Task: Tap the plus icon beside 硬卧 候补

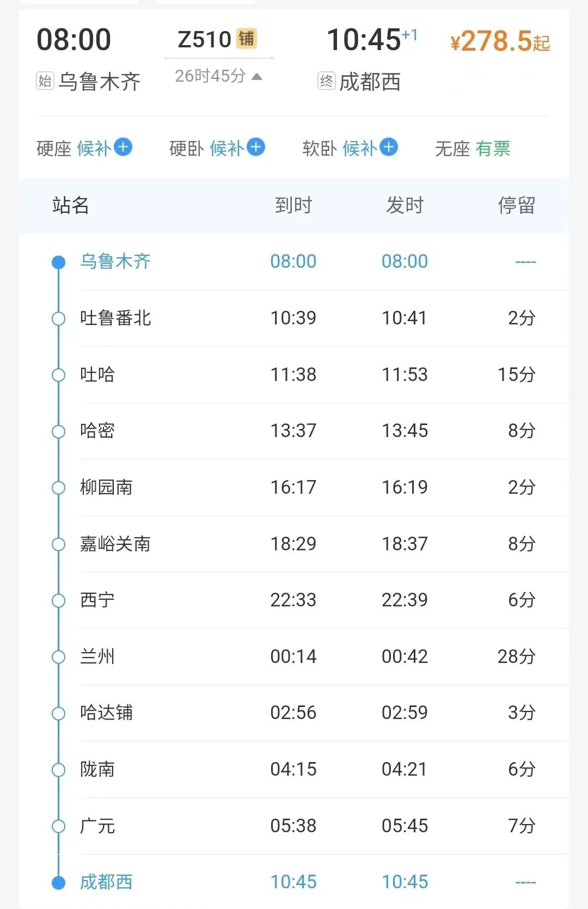Action: pyautogui.click(x=256, y=147)
